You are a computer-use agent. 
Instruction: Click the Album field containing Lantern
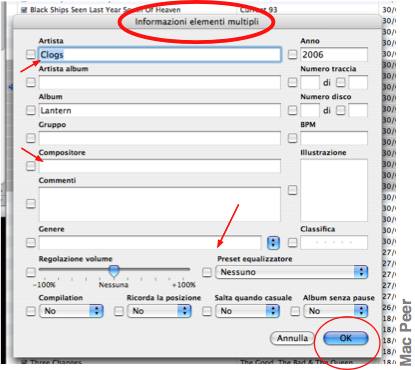pyautogui.click(x=160, y=110)
